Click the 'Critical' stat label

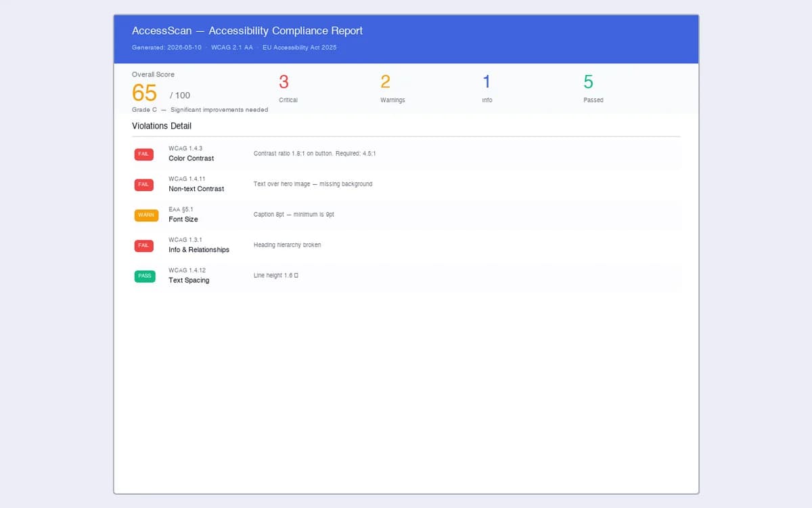click(288, 100)
